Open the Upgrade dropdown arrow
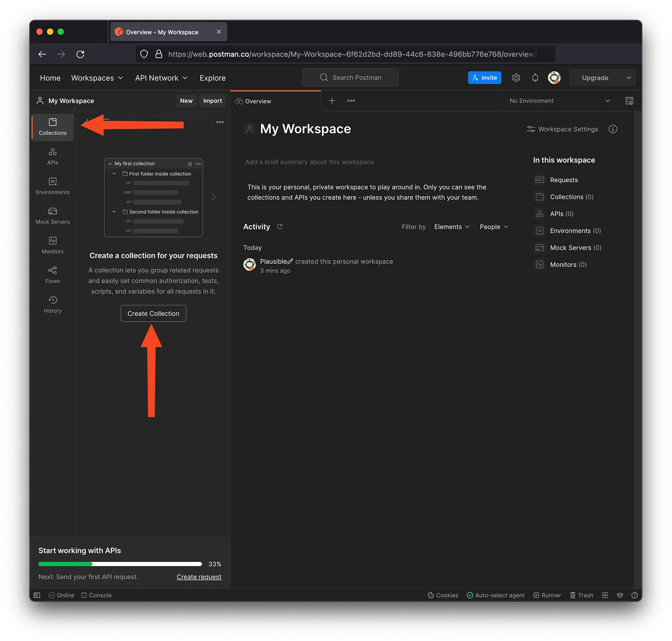672x641 pixels. click(x=629, y=78)
